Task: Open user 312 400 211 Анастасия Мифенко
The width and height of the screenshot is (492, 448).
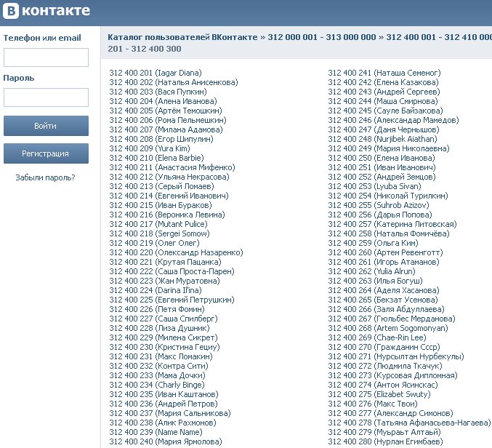Action: [x=172, y=167]
